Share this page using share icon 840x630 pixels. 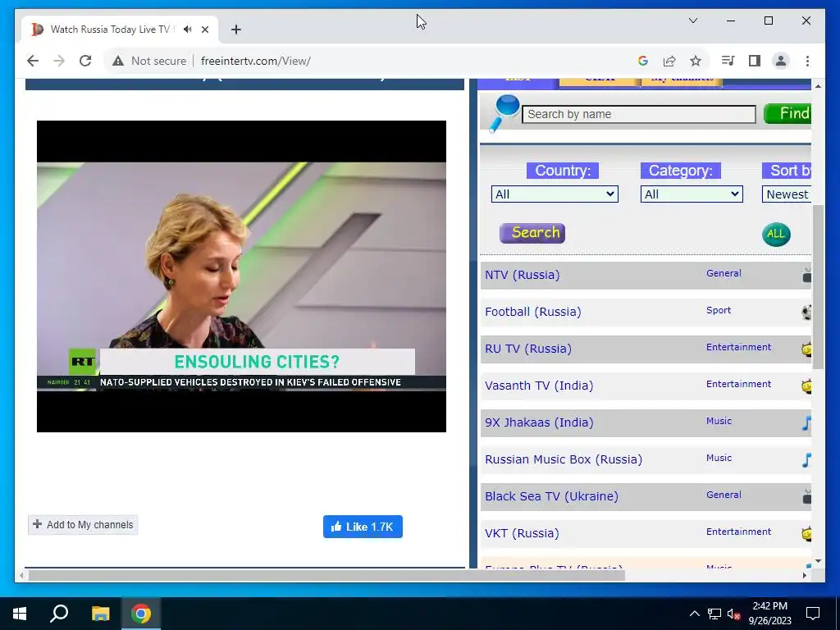[669, 61]
